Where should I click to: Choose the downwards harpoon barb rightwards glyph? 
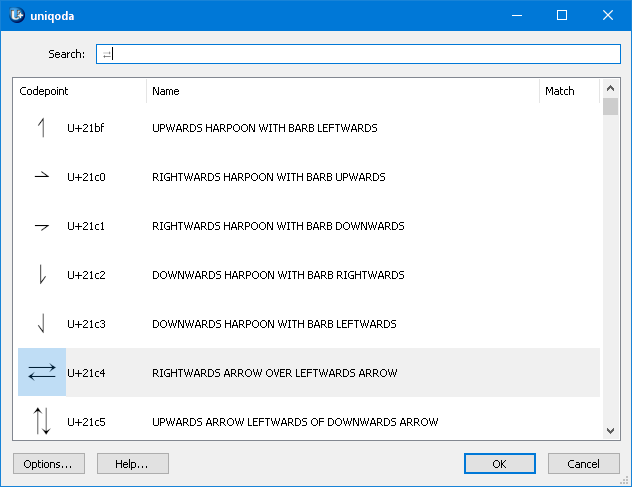click(x=42, y=275)
